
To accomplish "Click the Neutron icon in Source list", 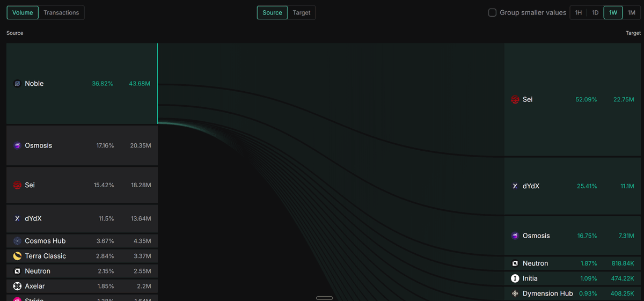I will click(x=17, y=271).
